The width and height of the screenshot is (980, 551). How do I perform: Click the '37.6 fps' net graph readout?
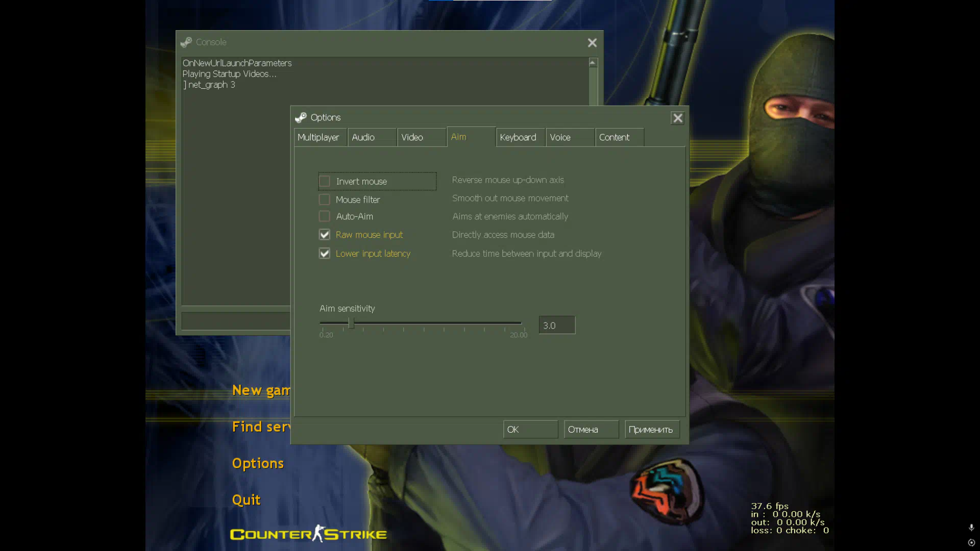(x=770, y=506)
